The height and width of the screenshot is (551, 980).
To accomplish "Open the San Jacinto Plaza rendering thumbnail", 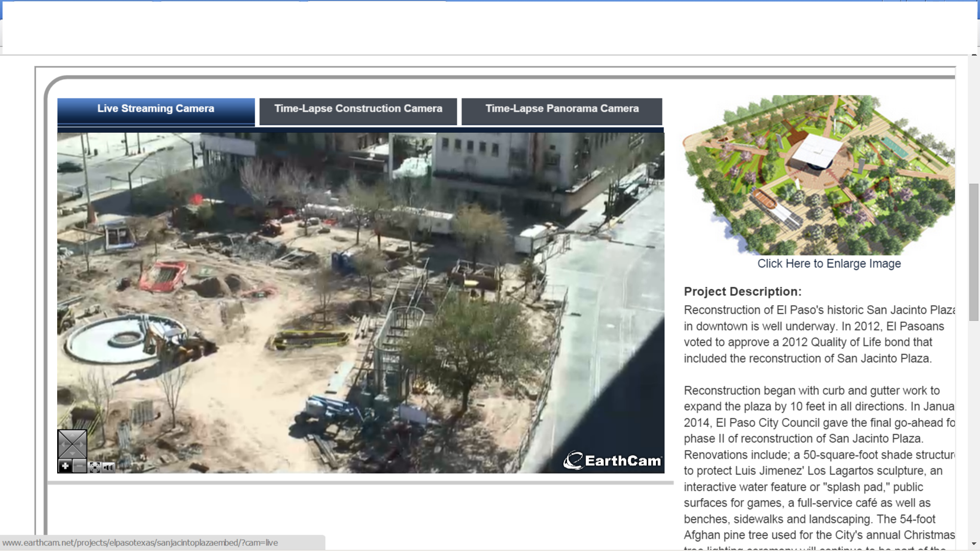I will point(818,174).
